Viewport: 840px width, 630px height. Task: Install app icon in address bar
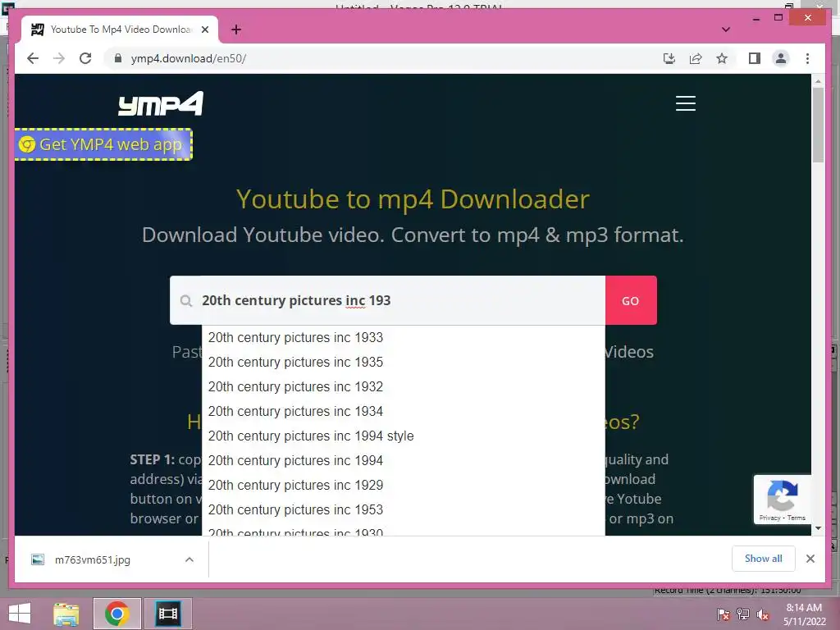[669, 58]
